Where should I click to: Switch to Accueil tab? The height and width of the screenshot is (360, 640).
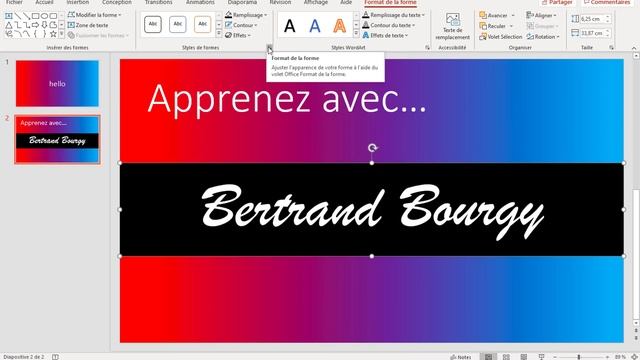[x=44, y=2]
